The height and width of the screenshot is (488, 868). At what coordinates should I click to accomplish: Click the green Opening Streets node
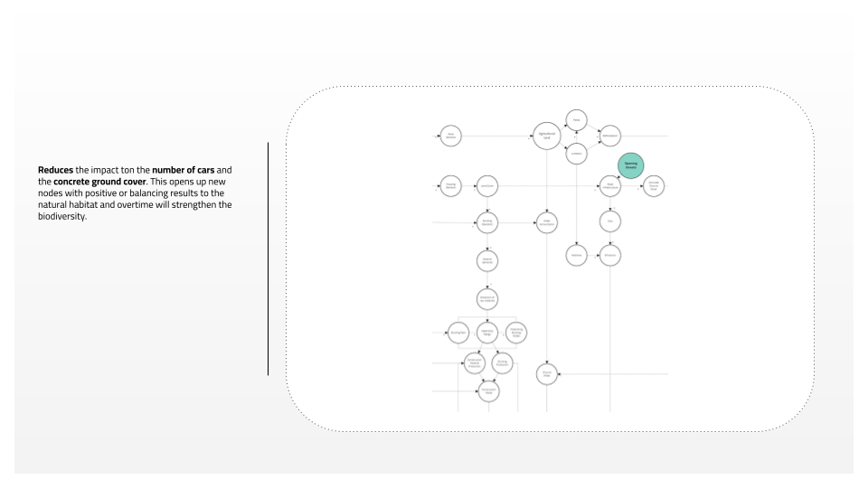pyautogui.click(x=630, y=165)
